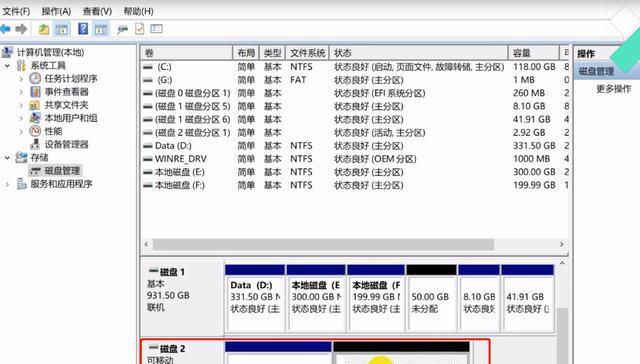The width and height of the screenshot is (640, 364).
Task: Open the blue Help question mark icon
Action: [x=83, y=29]
